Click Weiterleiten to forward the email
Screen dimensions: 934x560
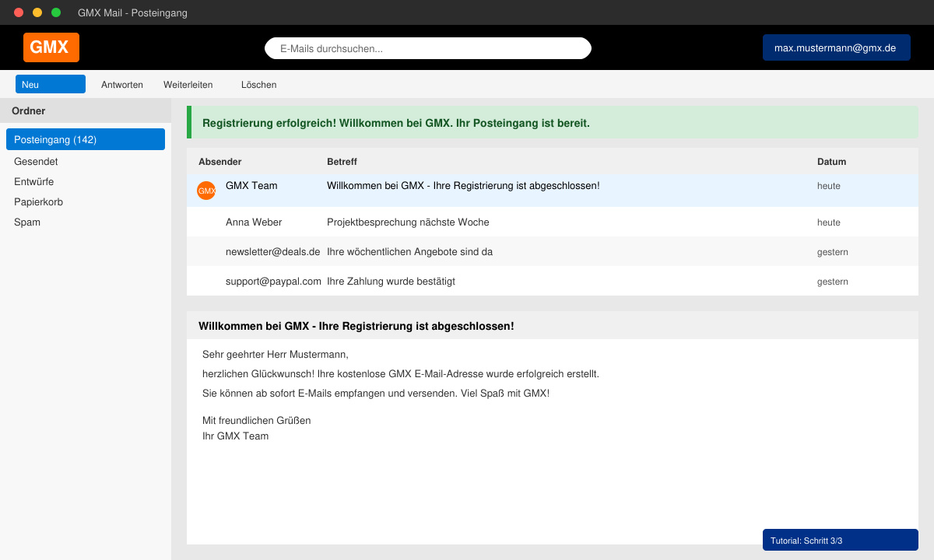[x=188, y=85]
